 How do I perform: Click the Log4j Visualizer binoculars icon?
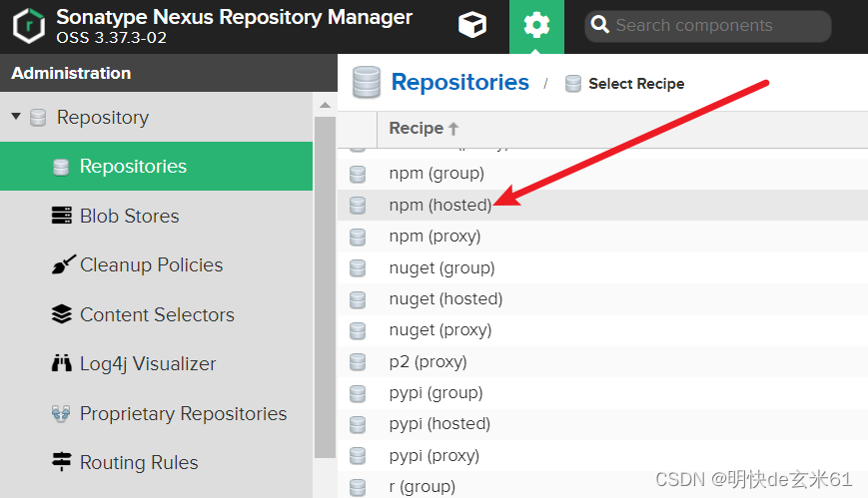click(62, 363)
